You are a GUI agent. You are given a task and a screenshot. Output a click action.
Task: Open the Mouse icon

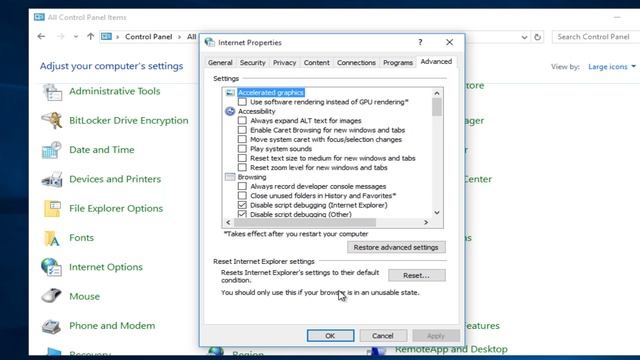click(x=51, y=296)
